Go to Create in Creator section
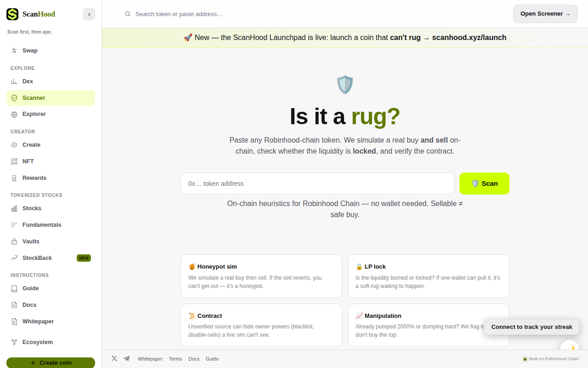Screen dimensions: 588x368 pyautogui.click(x=51, y=145)
